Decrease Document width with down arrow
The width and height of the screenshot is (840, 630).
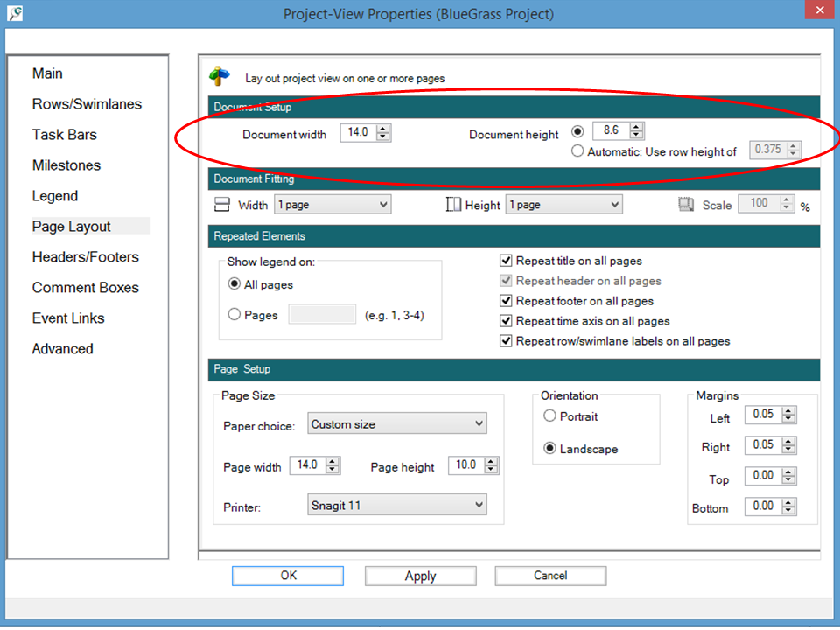tap(383, 136)
